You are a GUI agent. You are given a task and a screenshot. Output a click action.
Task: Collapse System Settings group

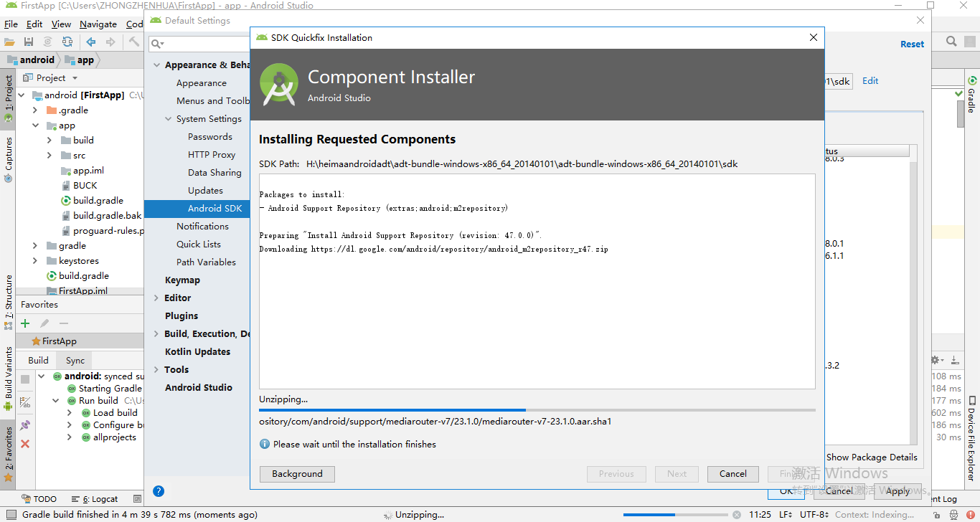click(169, 118)
